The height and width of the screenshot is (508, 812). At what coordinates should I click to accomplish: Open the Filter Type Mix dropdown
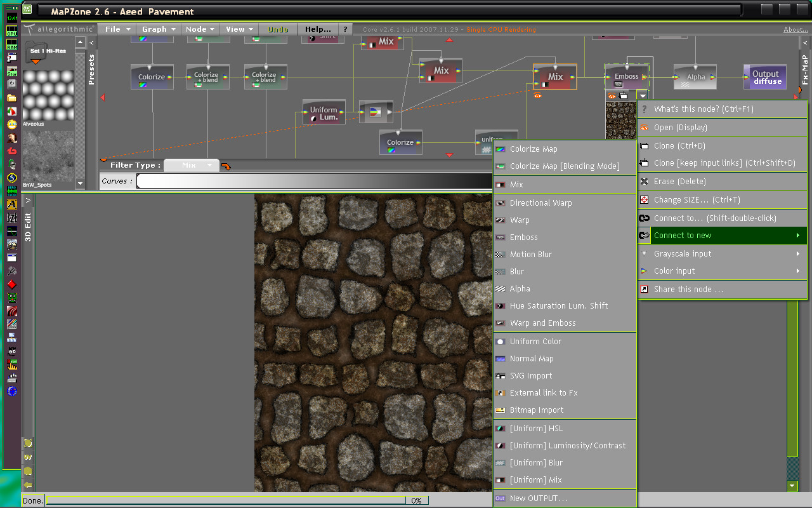[x=192, y=165]
